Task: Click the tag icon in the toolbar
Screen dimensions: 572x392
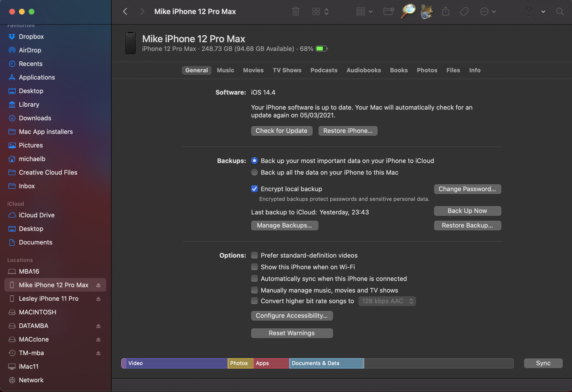Action: click(464, 12)
